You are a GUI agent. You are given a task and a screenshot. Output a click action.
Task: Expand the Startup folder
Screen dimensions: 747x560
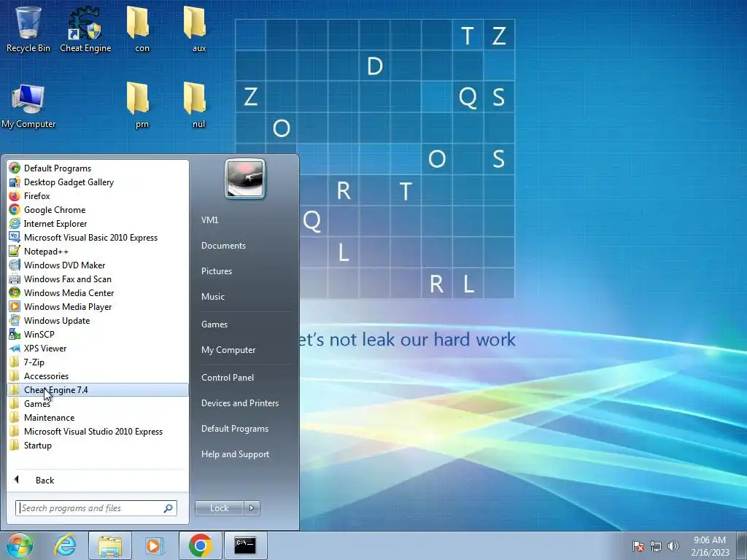(x=98, y=445)
